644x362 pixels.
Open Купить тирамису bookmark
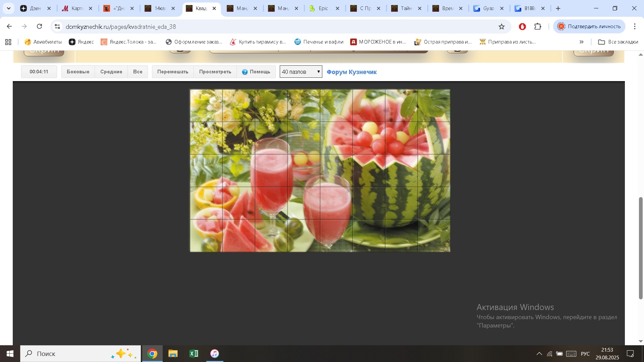point(258,42)
